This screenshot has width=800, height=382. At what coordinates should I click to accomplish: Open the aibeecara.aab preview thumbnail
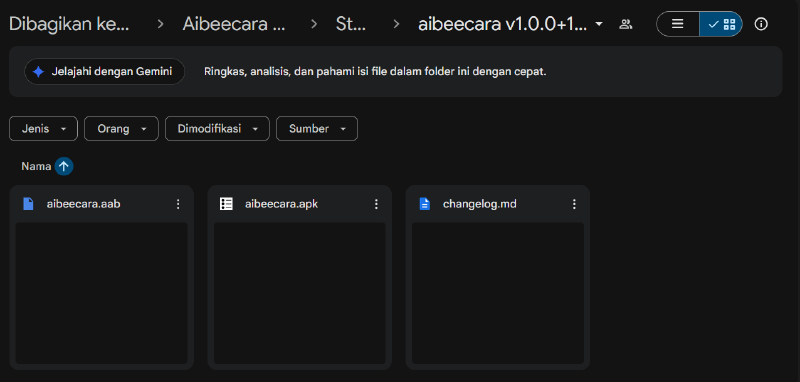click(102, 293)
